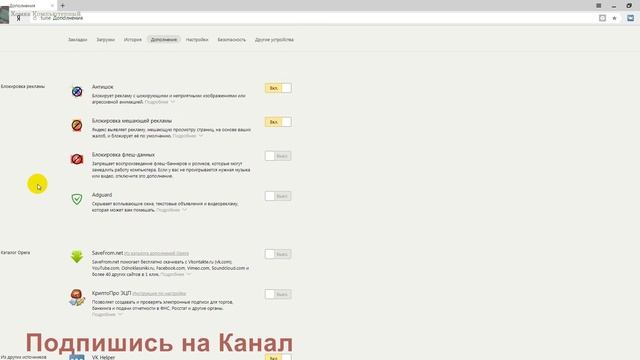The image size is (640, 360).
Task: Minimize the browser window
Action: pos(614,6)
